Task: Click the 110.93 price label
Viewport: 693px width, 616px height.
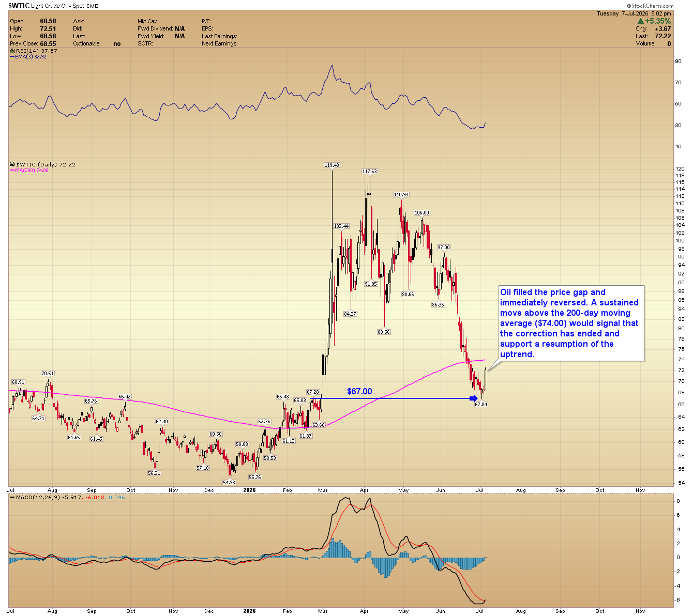Action: click(x=401, y=195)
